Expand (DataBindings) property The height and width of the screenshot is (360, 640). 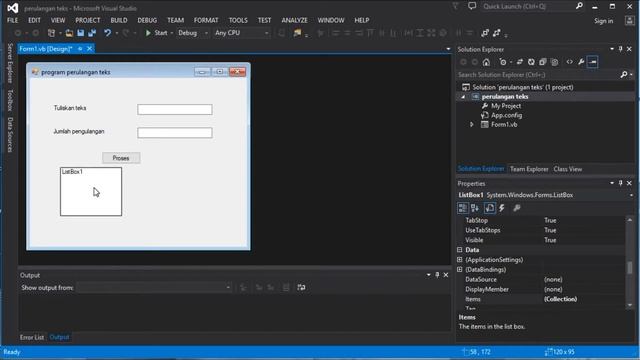[x=460, y=269]
